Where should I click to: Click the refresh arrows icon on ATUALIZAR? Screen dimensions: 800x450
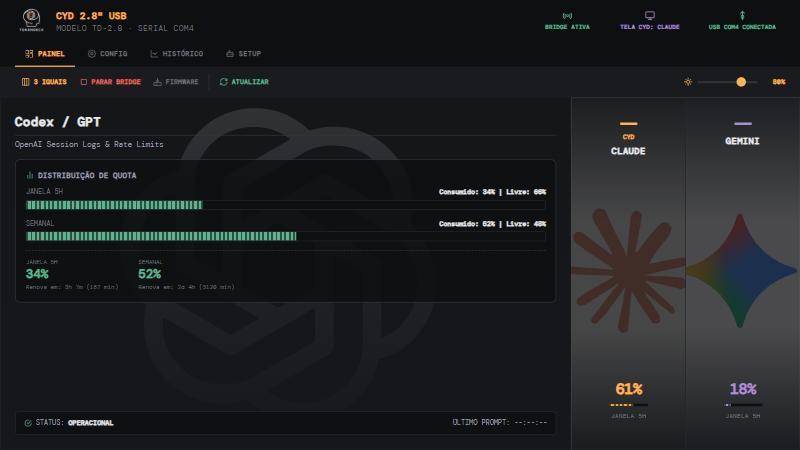(223, 82)
